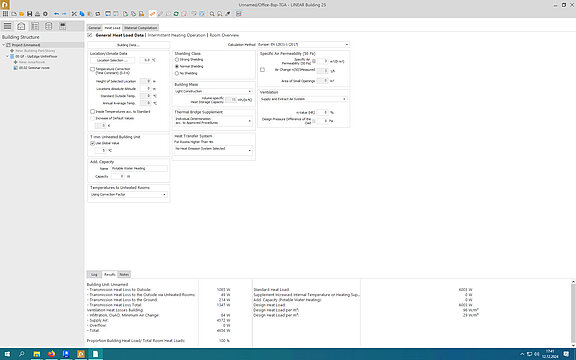This screenshot has width=576, height=360.
Task: Enable the Temperature Correction checkbox
Action: coord(93,69)
